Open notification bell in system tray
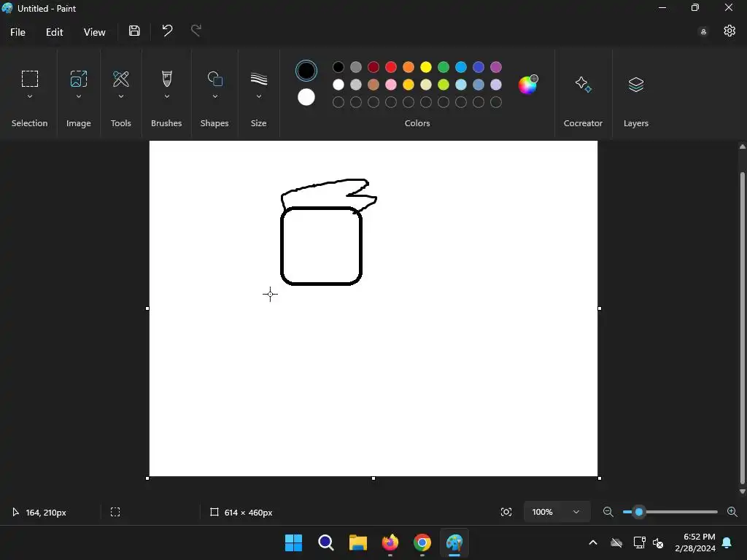This screenshot has height=560, width=747. [727, 542]
